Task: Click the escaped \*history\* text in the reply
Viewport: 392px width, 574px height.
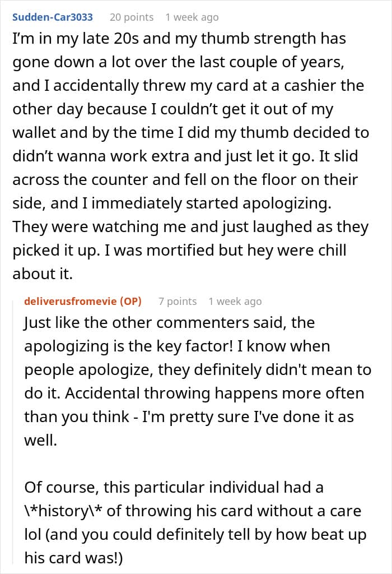Action: [64, 511]
